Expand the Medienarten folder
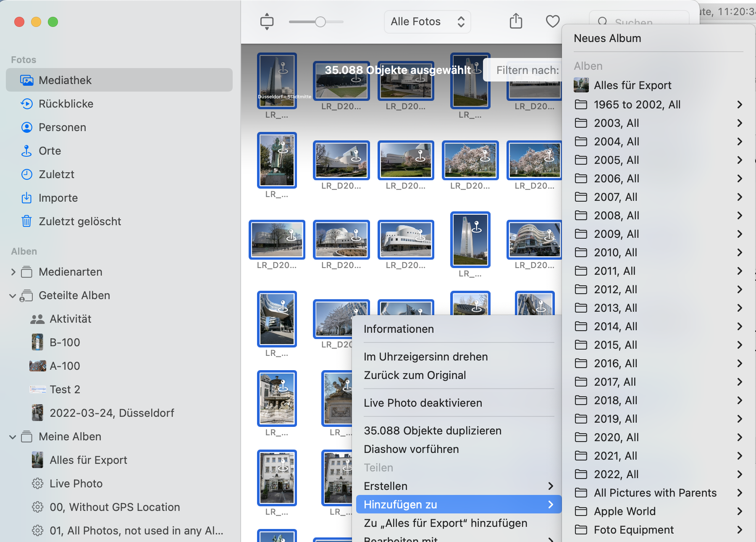Viewport: 756px width, 542px height. (13, 272)
